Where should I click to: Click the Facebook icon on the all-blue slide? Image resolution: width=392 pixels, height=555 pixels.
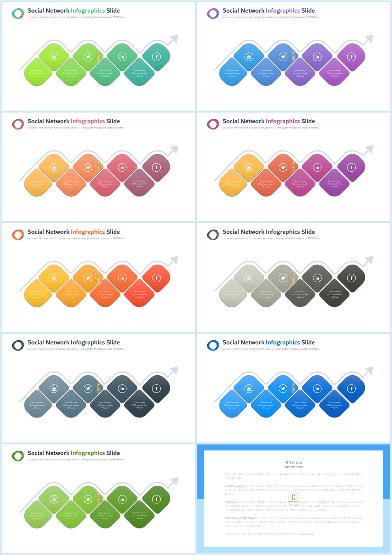tap(351, 388)
